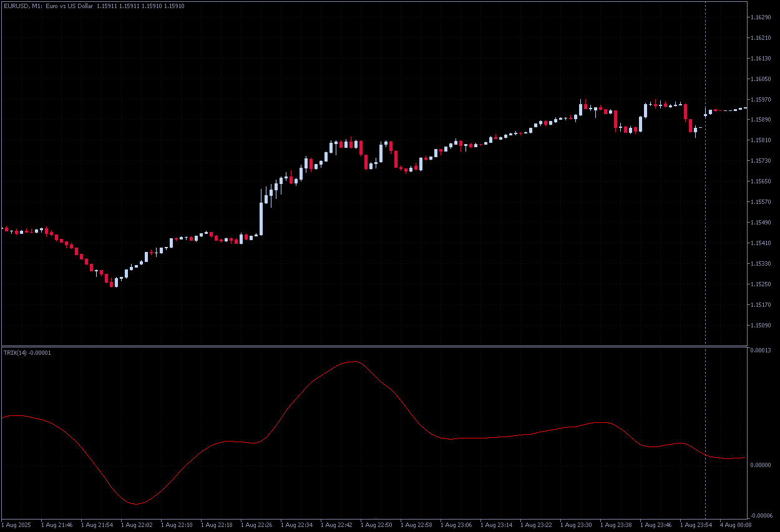Click the 1.15090 price axis label
The width and height of the screenshot is (780, 532).
pyautogui.click(x=760, y=325)
